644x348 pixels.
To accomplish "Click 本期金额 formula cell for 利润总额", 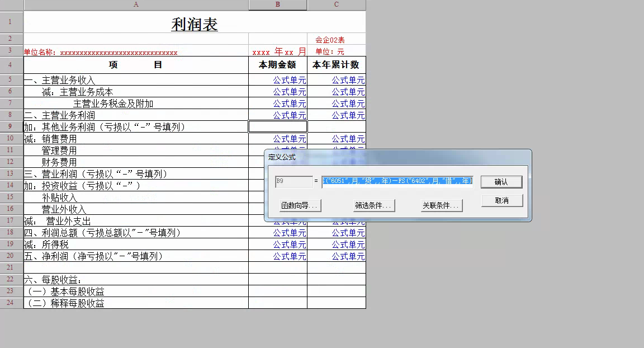I will [x=278, y=233].
